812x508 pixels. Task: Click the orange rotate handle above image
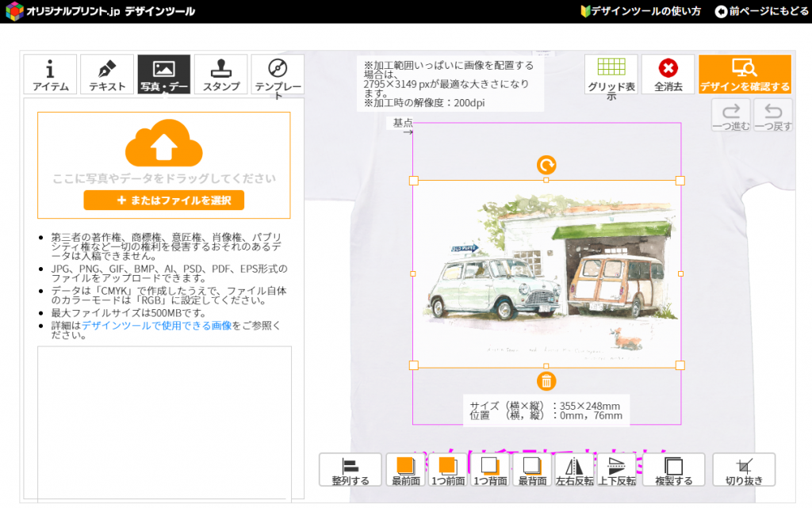546,165
